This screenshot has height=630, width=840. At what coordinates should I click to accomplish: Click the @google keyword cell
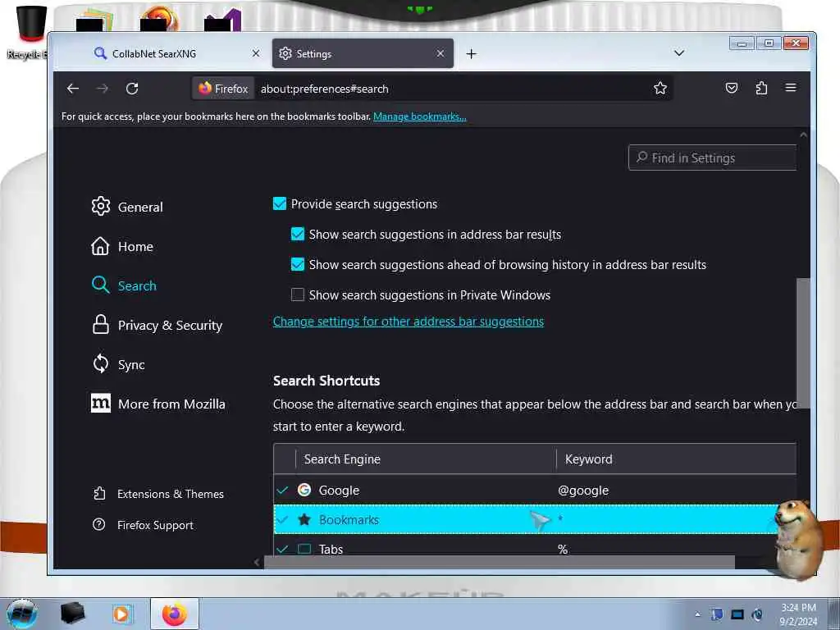coord(583,491)
